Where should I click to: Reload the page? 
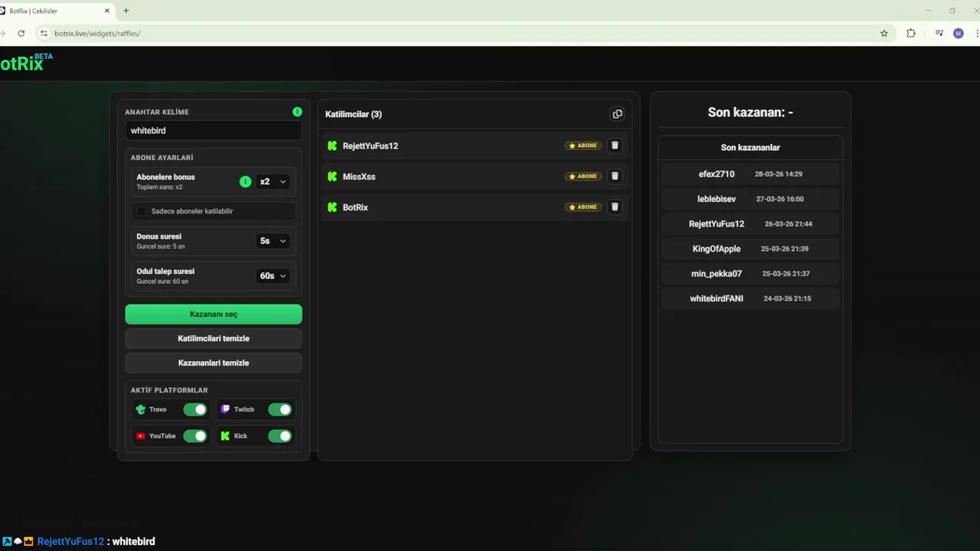pyautogui.click(x=21, y=34)
